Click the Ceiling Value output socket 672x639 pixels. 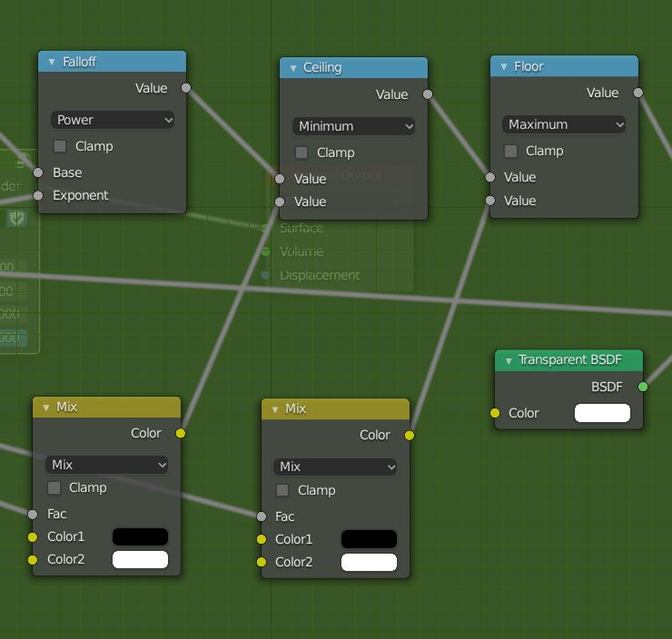[428, 94]
